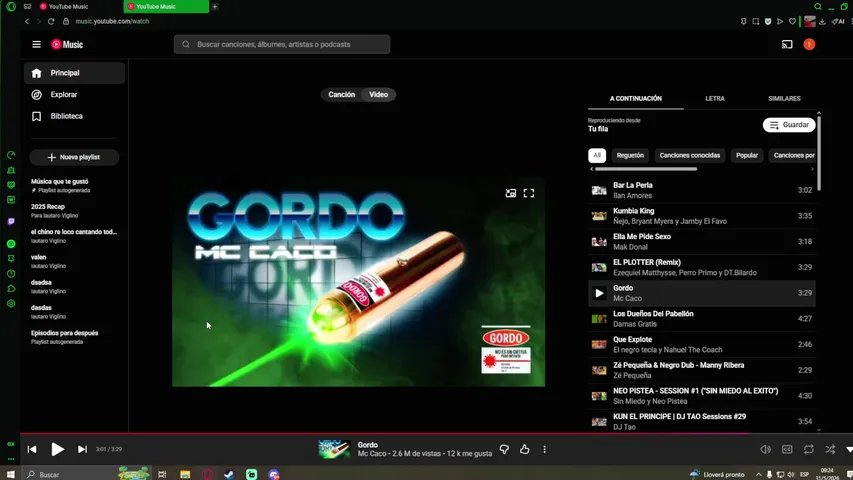The height and width of the screenshot is (480, 853).
Task: Open the Explorar section
Action: tap(74, 95)
